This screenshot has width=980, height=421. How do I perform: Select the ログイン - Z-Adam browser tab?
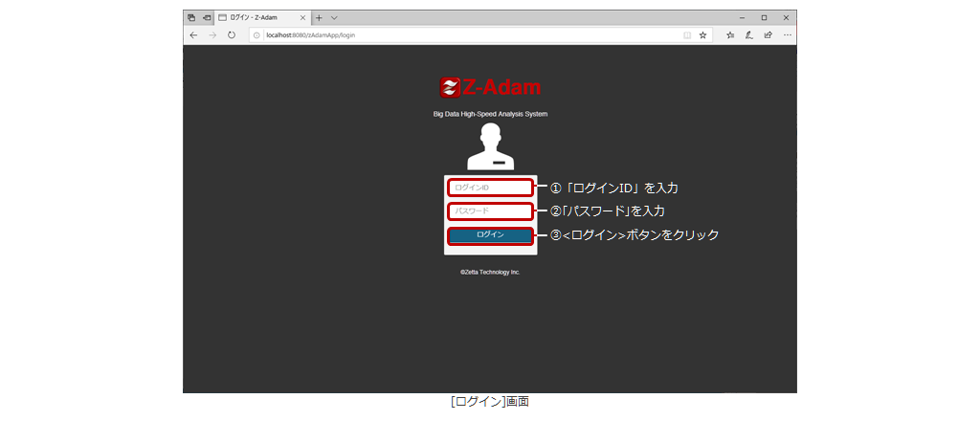pos(262,18)
